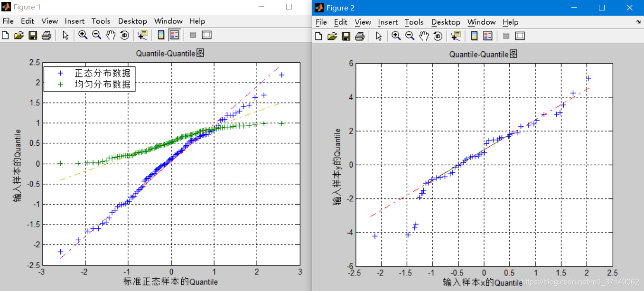Select the arrow pointer tool in Figure 2

click(379, 36)
